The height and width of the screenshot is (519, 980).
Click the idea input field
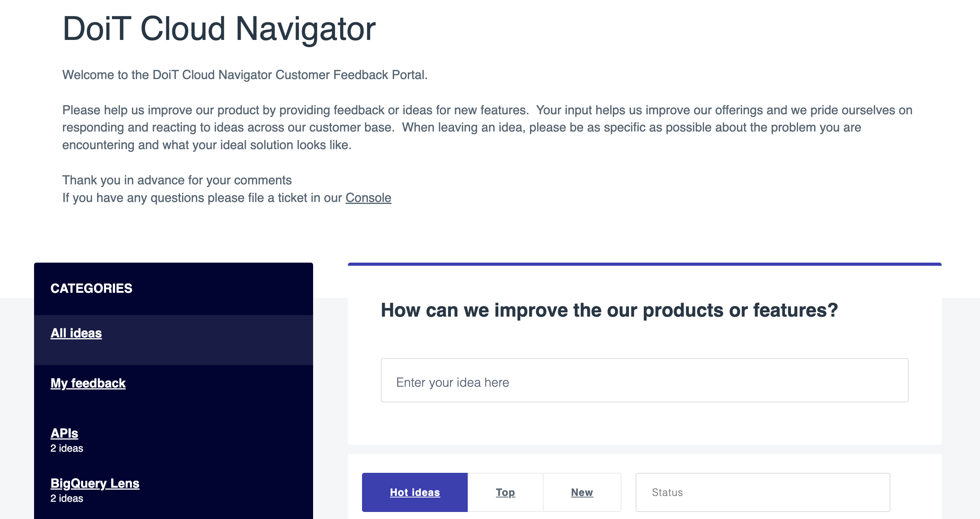pos(645,381)
